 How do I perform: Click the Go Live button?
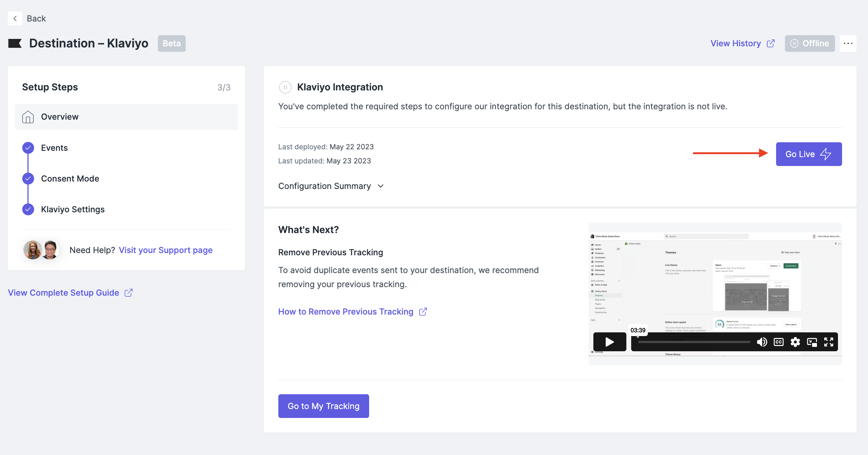click(808, 154)
